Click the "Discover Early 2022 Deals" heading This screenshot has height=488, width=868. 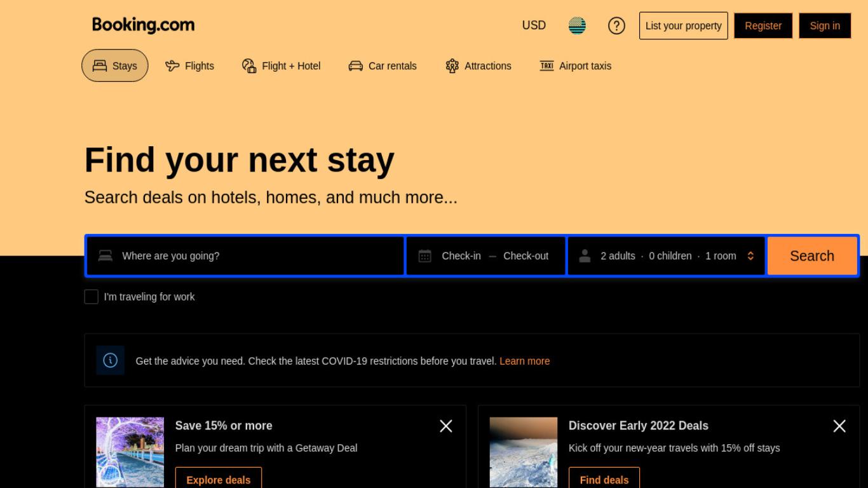(x=639, y=426)
